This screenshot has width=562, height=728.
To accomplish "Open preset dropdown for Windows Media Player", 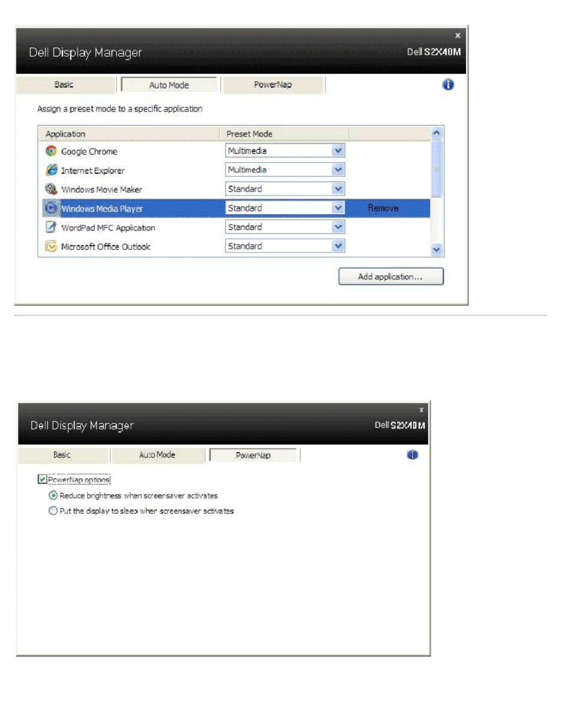I will point(338,207).
